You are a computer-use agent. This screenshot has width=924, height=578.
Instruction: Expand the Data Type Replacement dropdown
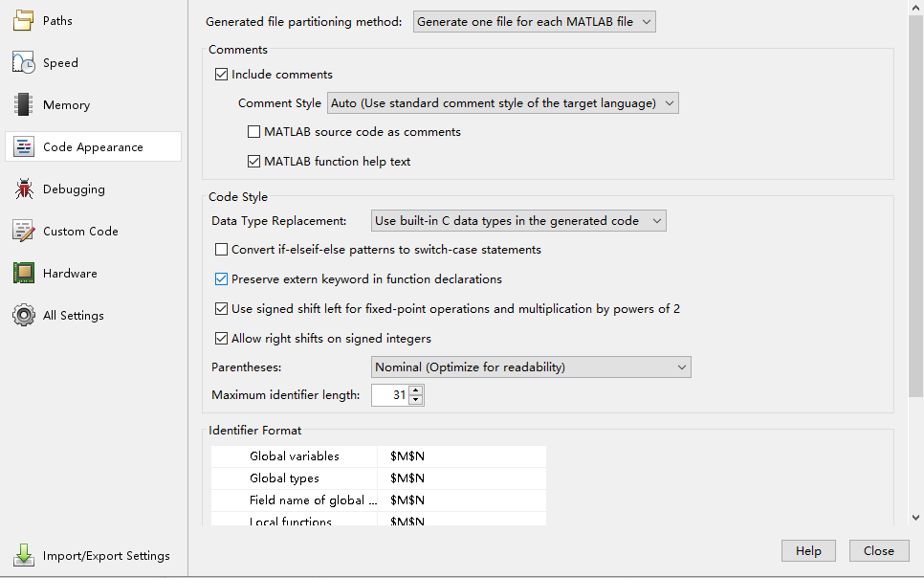coord(518,221)
